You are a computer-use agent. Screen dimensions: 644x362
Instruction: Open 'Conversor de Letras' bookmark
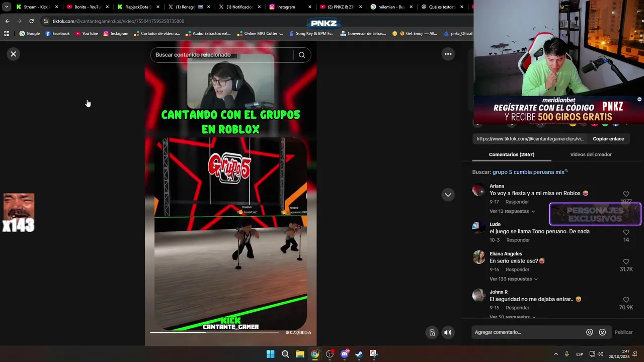pyautogui.click(x=363, y=34)
